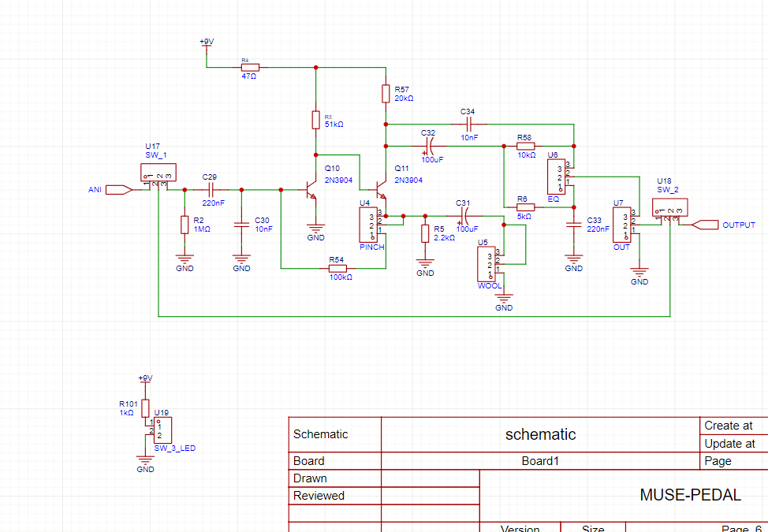Select the Q10 2N3904 transistor symbol
This screenshot has width=768, height=532.
(311, 190)
